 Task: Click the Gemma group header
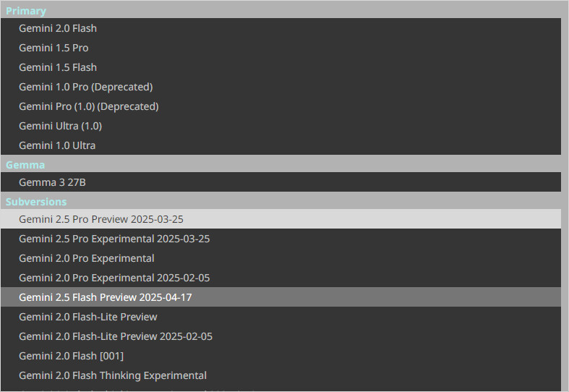coord(25,165)
